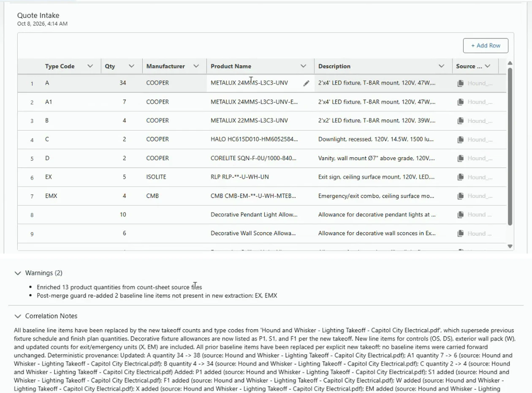
Task: Click the 'Quote Intake' heading
Action: (x=38, y=16)
